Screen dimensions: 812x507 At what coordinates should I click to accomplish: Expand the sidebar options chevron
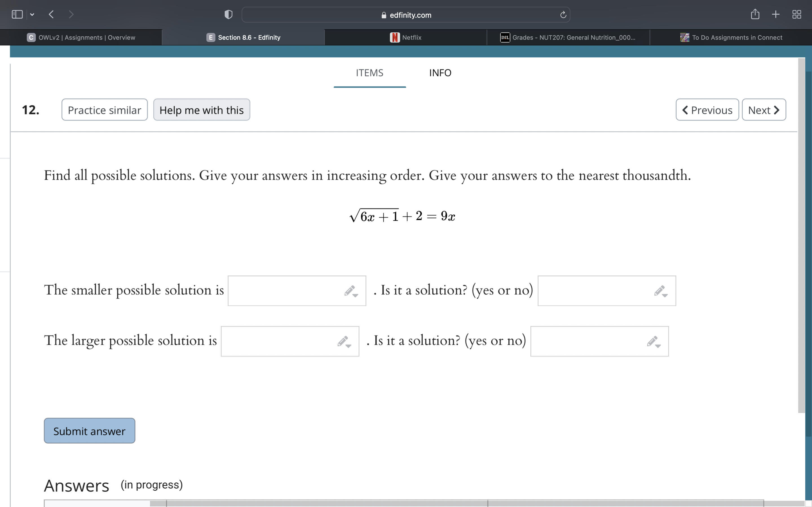[32, 14]
